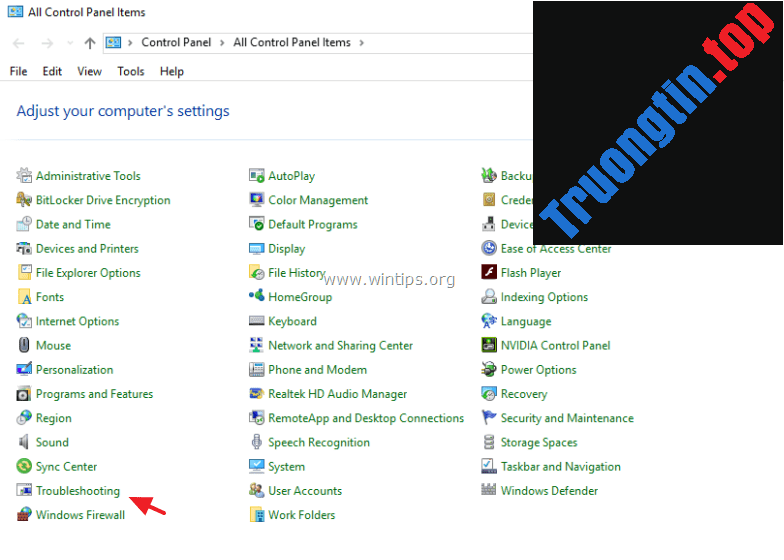Click the Security and Maintenance flag icon
The image size is (784, 560).
point(489,418)
